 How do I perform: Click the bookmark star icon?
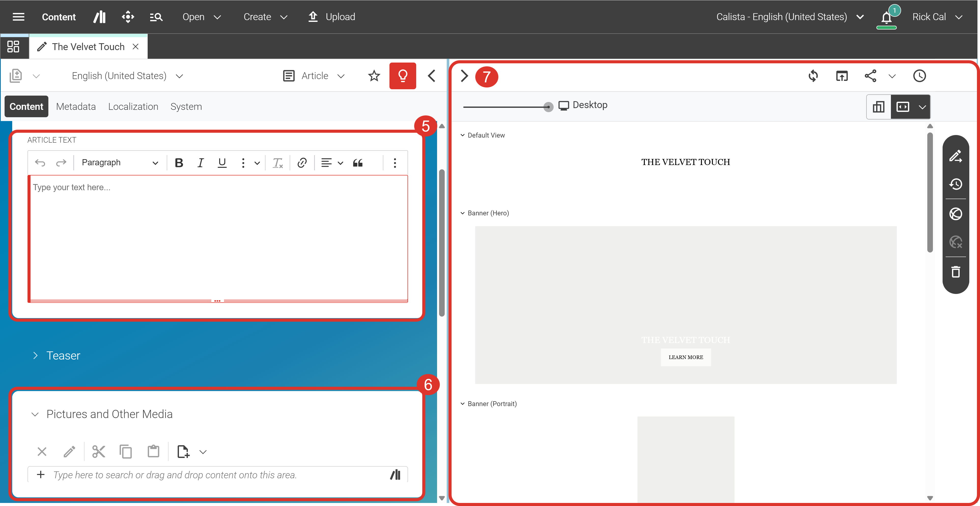[x=374, y=76]
